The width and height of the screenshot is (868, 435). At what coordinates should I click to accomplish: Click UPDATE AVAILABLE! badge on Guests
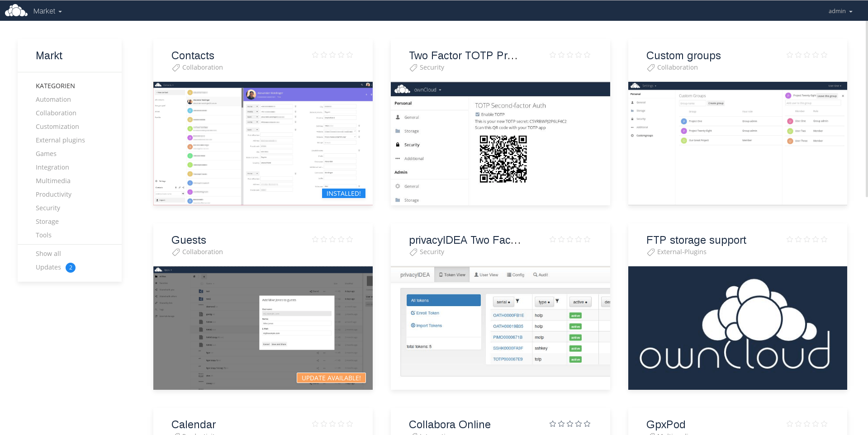pos(331,378)
